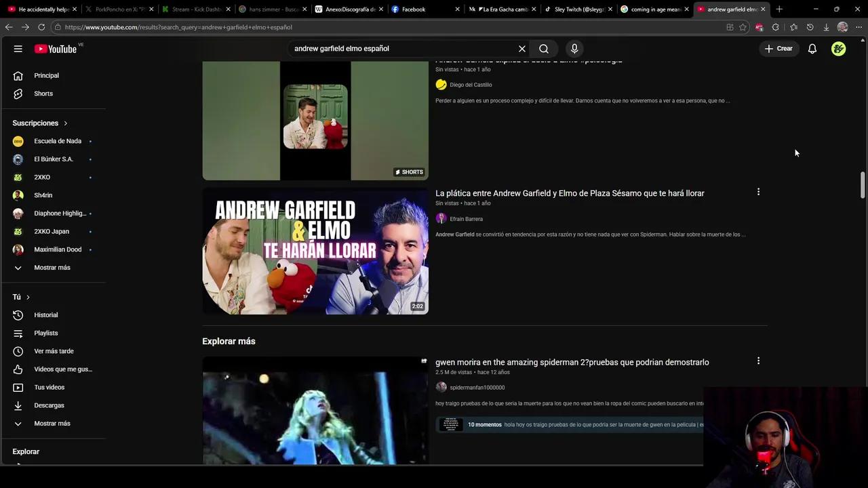The image size is (868, 488).
Task: Open the browser profile picture
Action: tap(843, 27)
